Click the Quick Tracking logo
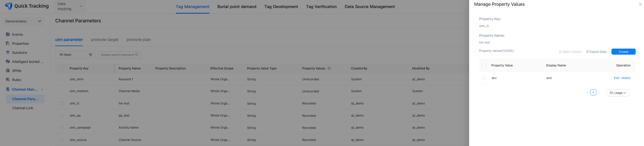 (9, 6)
